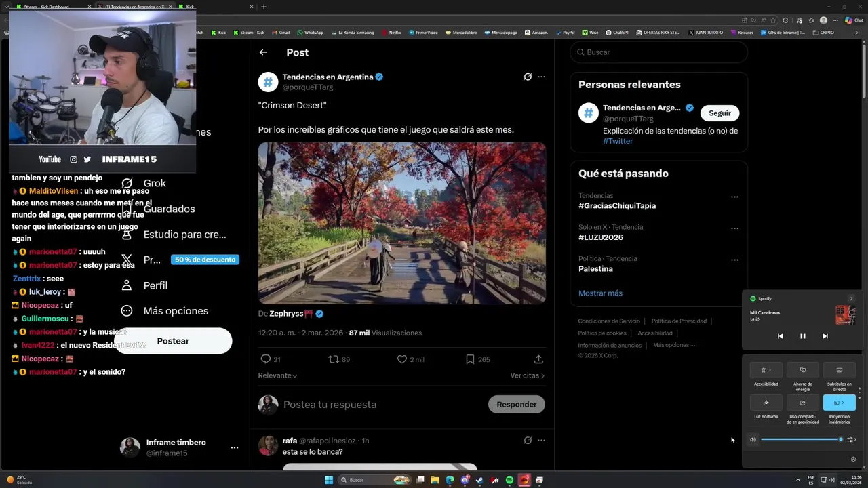Adjust the system volume slider
This screenshot has width=868, height=488.
(x=802, y=439)
